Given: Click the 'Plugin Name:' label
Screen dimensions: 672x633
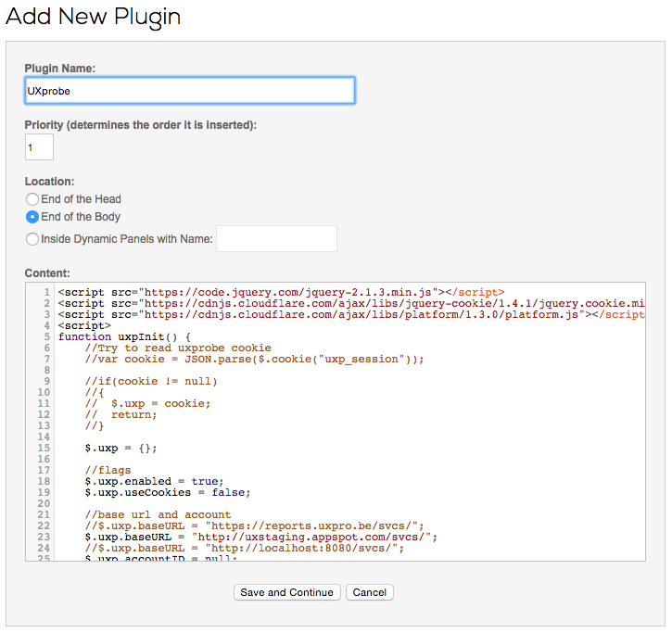Looking at the screenshot, I should (60, 69).
